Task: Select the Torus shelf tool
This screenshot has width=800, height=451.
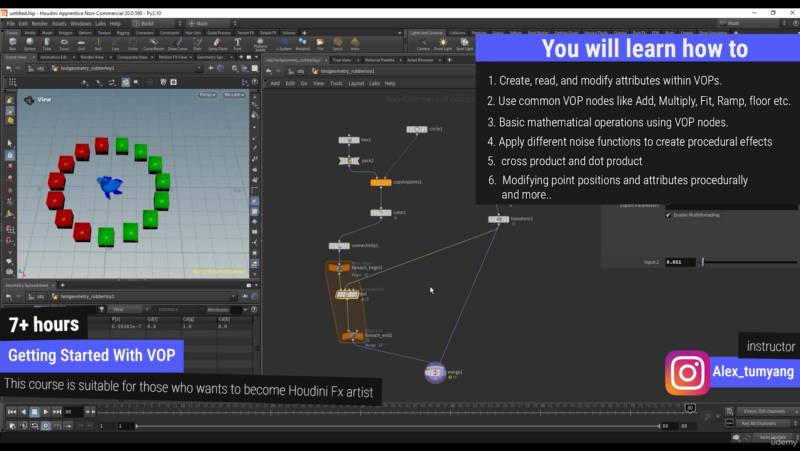Action: tap(64, 43)
